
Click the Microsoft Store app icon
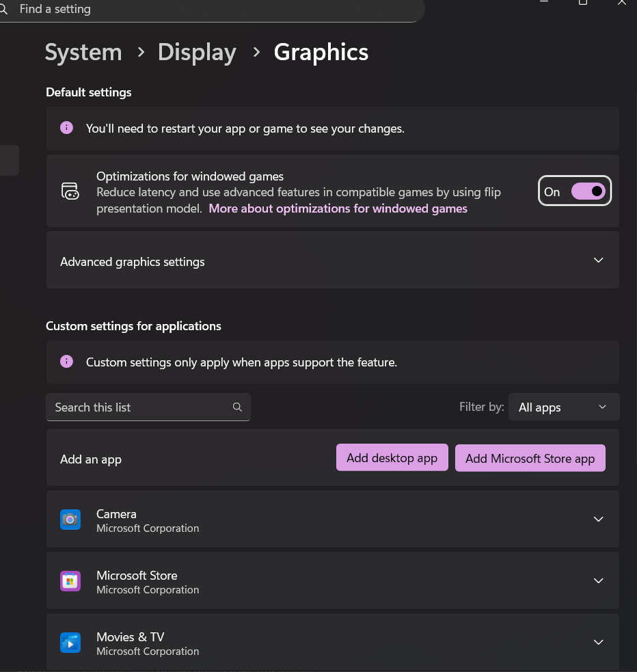point(70,582)
